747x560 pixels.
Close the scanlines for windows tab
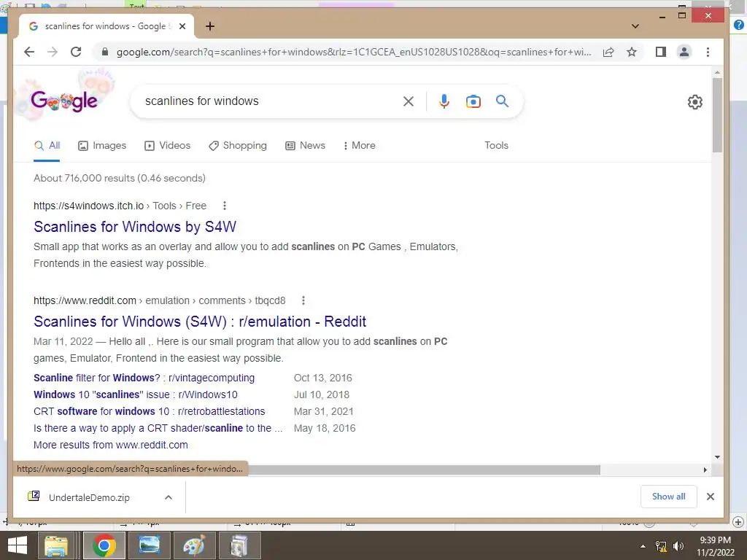182,26
